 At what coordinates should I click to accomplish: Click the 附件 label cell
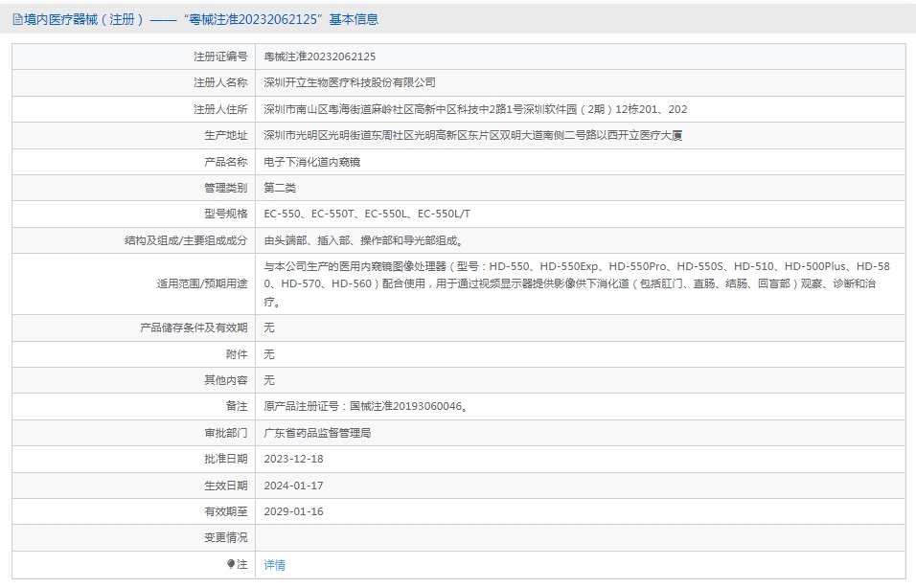[134, 354]
